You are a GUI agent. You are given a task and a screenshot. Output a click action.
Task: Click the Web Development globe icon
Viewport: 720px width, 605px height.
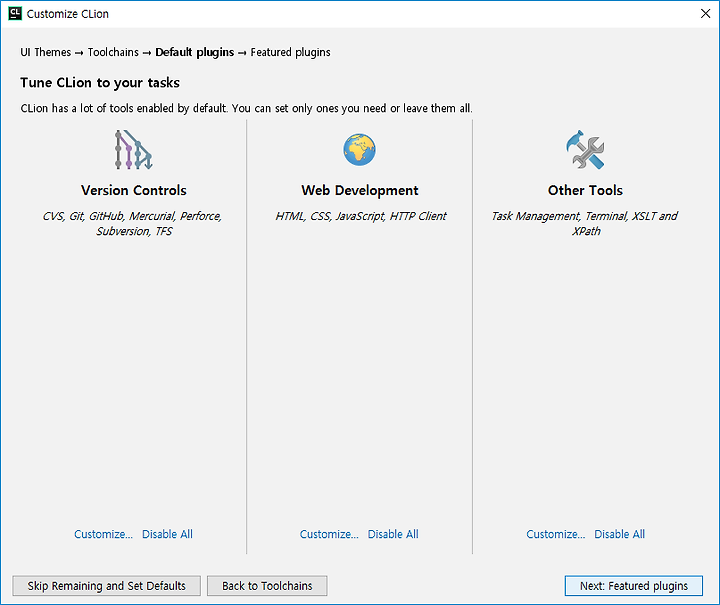(x=360, y=150)
